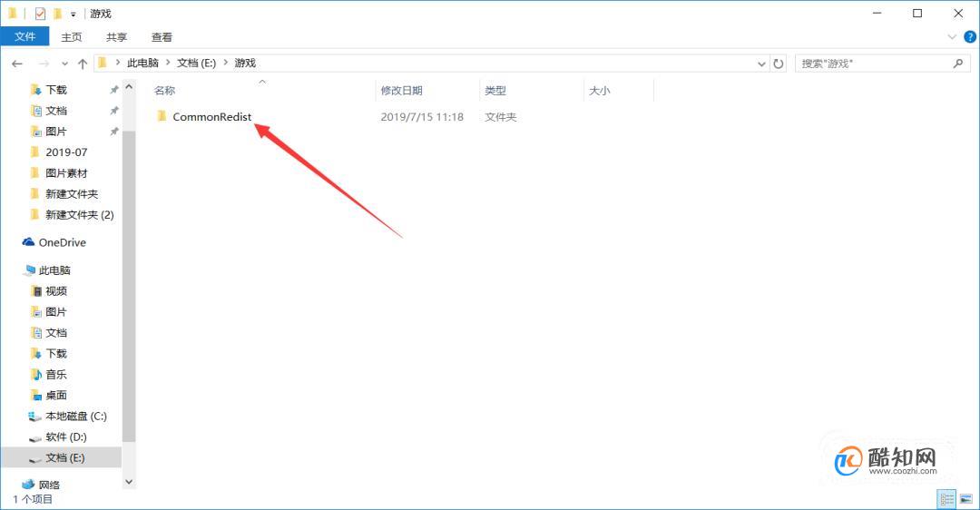Click the CommonRedist folder icon

coord(162,116)
